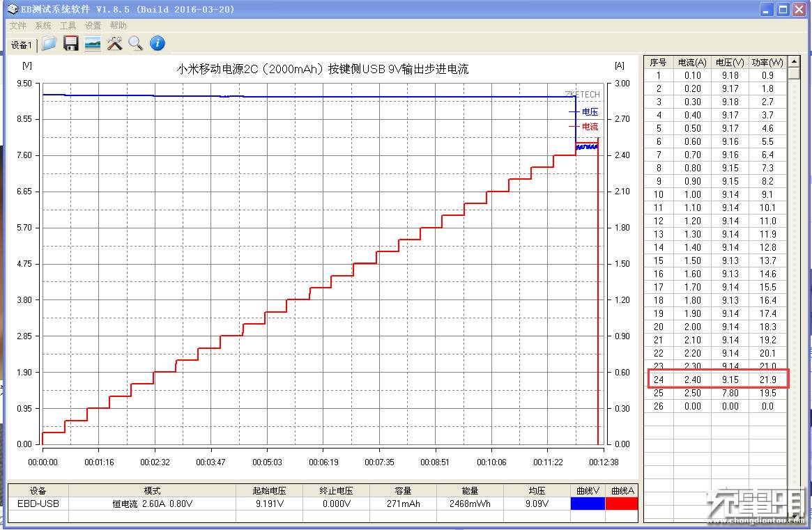
Task: Select row 5 with 0.50 current
Action: coord(716,128)
